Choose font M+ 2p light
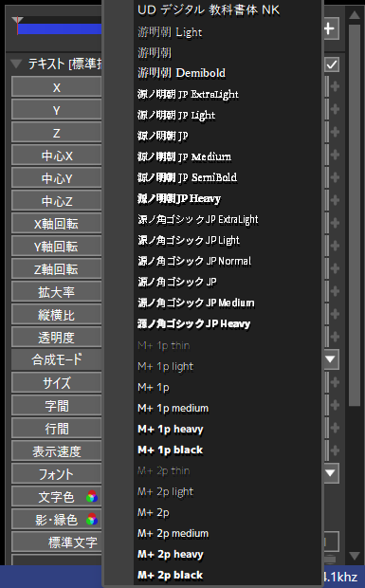The image size is (365, 588). pos(166,491)
